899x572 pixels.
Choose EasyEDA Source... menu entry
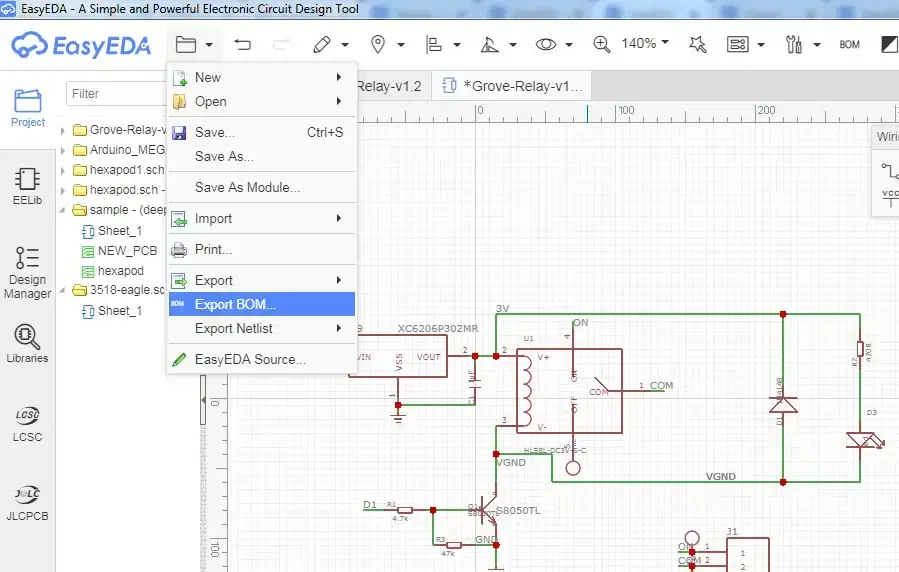coord(262,359)
